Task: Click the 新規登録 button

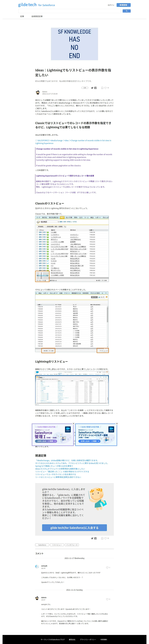Action: pyautogui.click(x=123, y=5)
